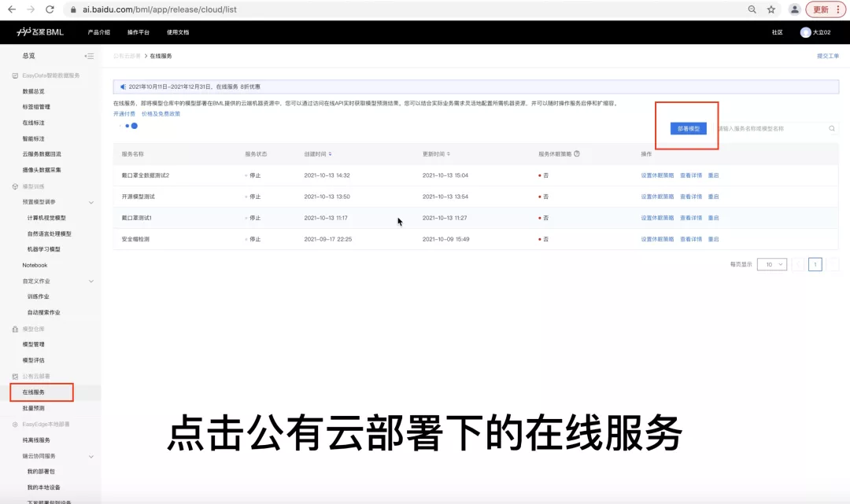Viewport: 850px width, 504px height.
Task: Open 社区 in the top nav
Action: [778, 32]
